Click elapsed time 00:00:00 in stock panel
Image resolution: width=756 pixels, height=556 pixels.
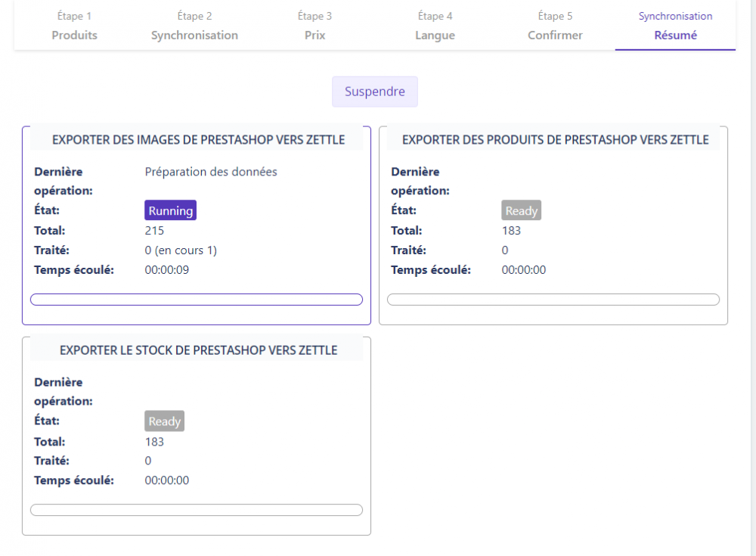click(167, 480)
